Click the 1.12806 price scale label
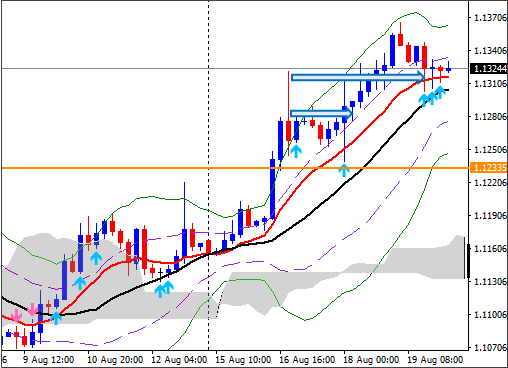The width and height of the screenshot is (508, 368). tap(490, 117)
